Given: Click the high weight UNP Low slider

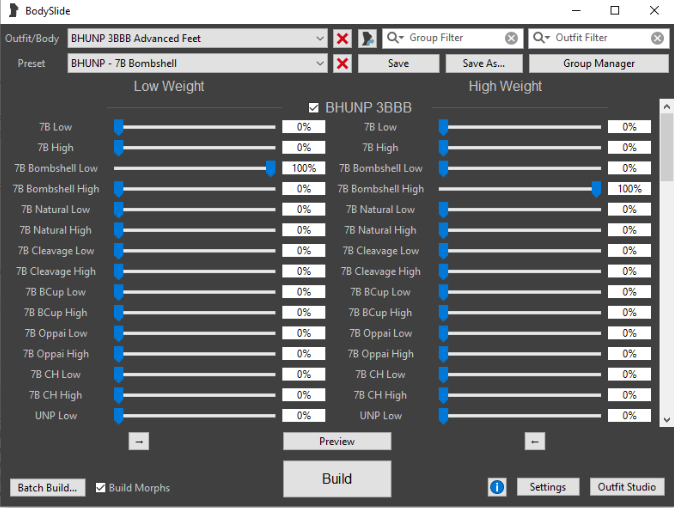Looking at the screenshot, I should (x=520, y=416).
